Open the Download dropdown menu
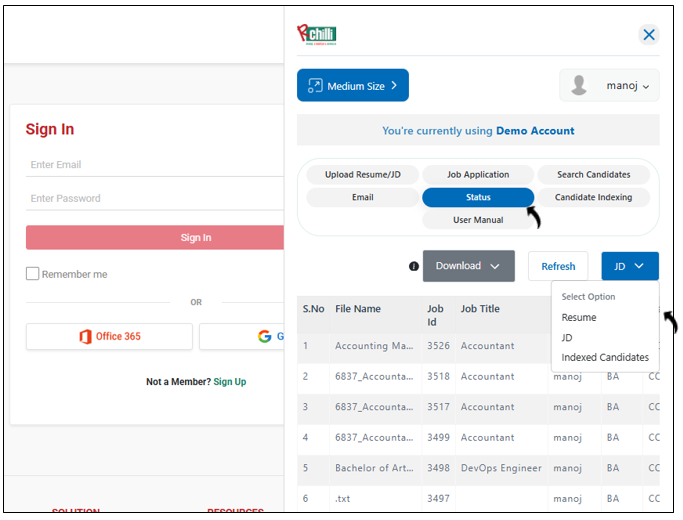 click(468, 266)
